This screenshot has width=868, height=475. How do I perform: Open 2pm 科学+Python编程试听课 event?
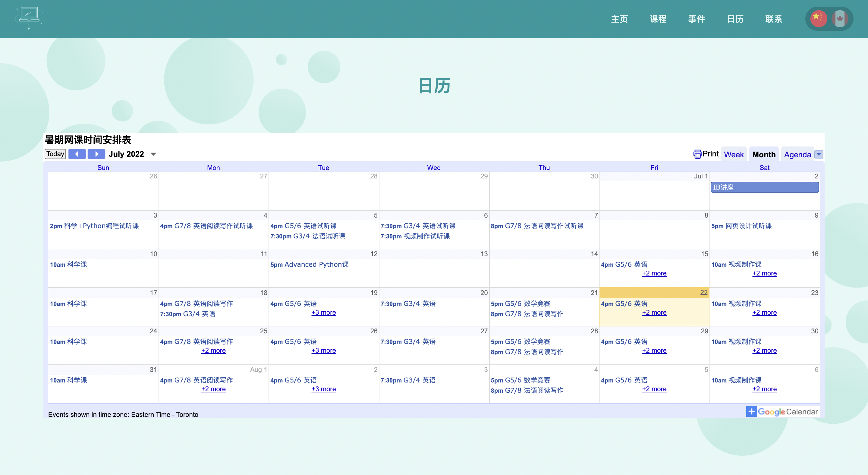94,226
